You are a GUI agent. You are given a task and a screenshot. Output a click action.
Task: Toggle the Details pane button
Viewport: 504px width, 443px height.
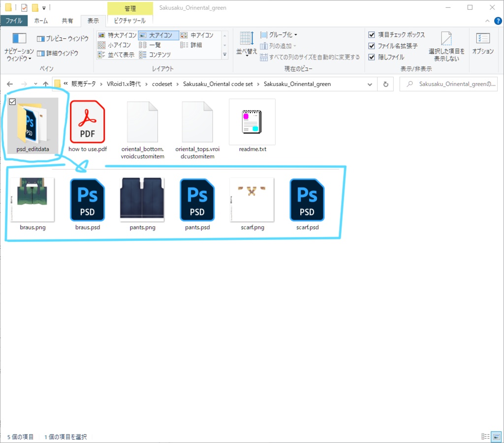point(58,53)
